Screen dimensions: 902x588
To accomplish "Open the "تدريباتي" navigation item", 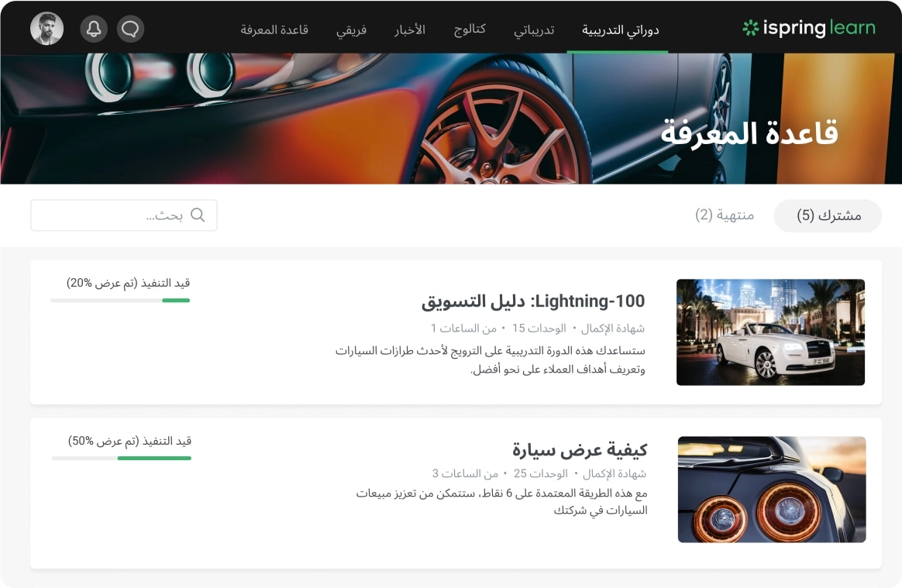I will pyautogui.click(x=534, y=29).
